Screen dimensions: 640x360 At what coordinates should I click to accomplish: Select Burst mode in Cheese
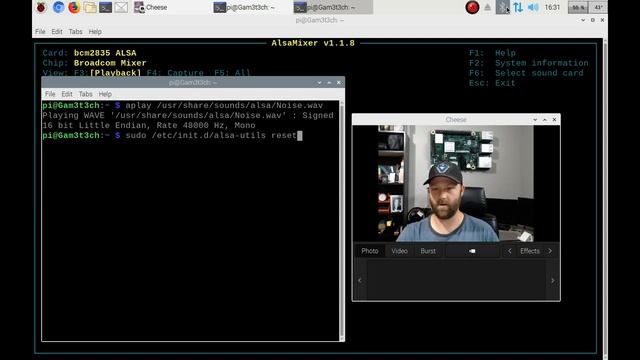click(x=428, y=251)
